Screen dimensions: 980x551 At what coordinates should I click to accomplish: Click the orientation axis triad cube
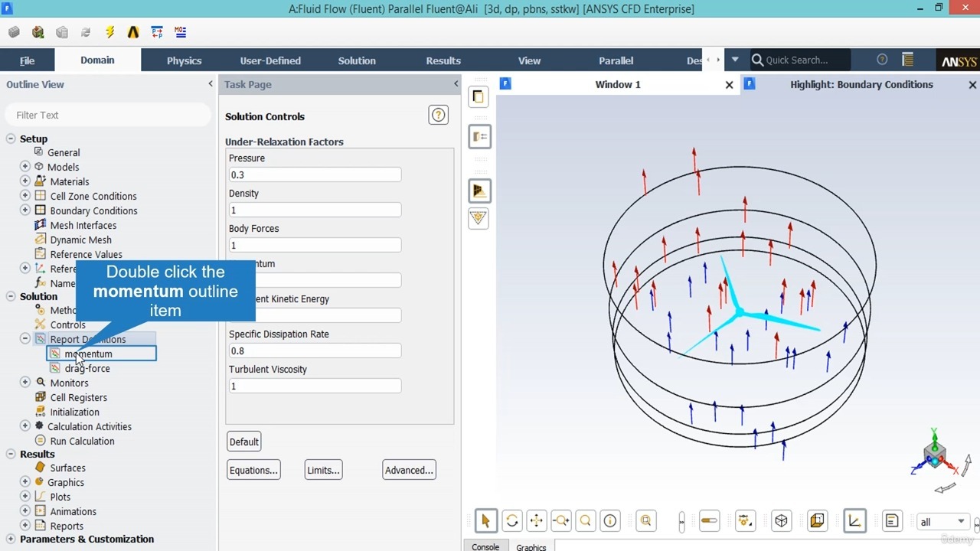[x=935, y=455]
